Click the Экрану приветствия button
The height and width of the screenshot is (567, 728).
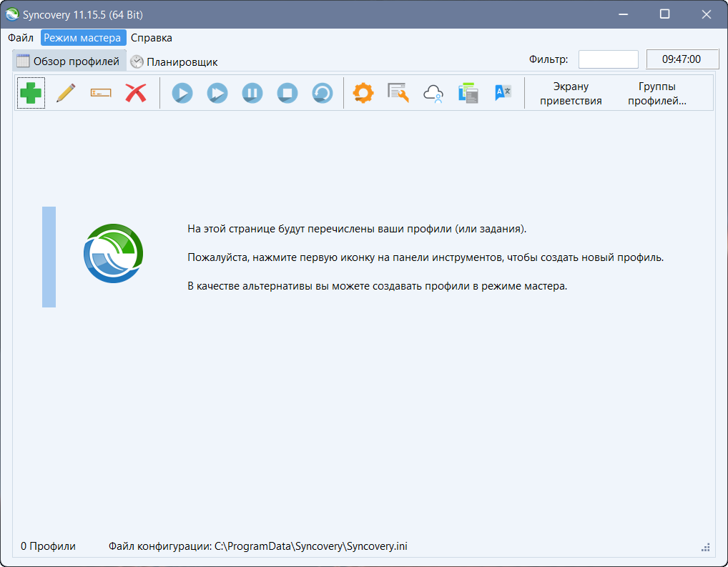coord(571,94)
